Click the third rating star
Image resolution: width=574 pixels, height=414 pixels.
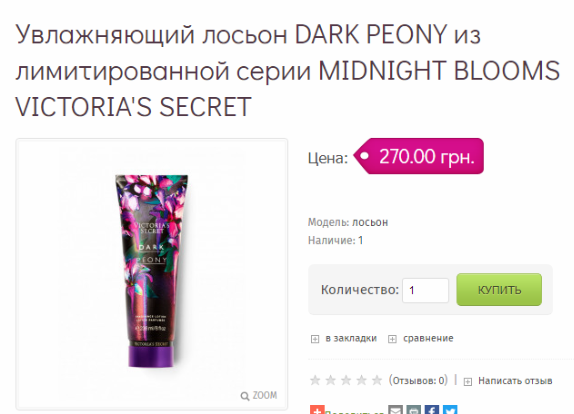click(x=346, y=380)
